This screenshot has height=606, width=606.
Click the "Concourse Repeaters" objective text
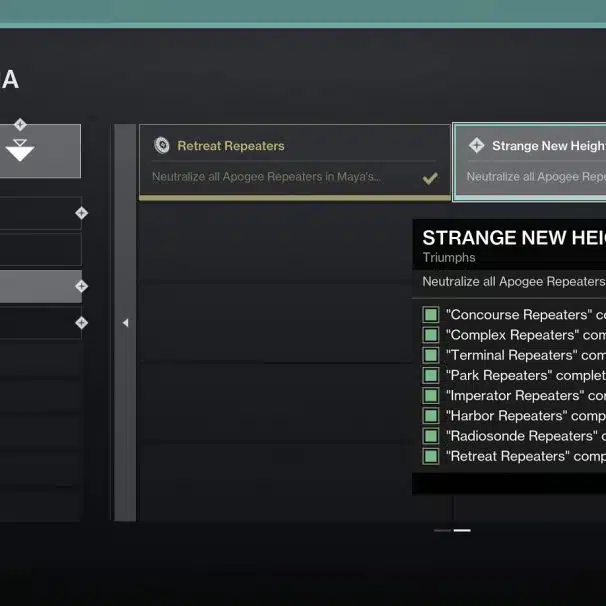point(526,315)
